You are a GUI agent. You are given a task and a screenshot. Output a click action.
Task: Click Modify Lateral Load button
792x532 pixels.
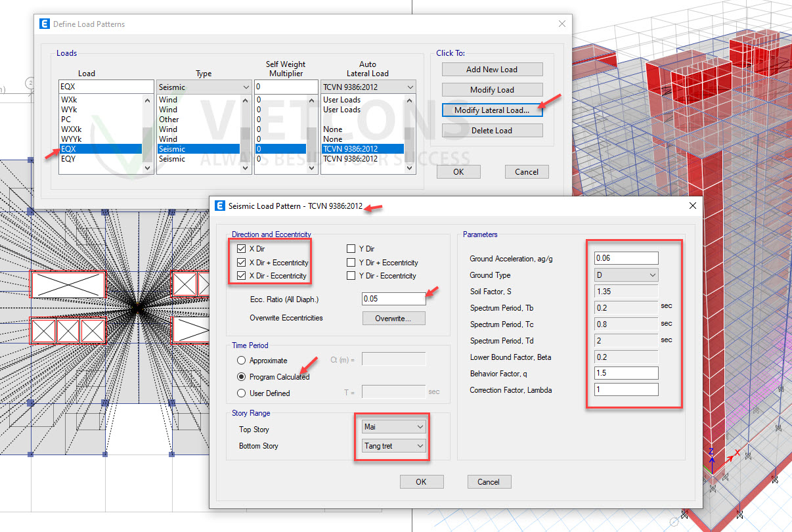click(492, 110)
